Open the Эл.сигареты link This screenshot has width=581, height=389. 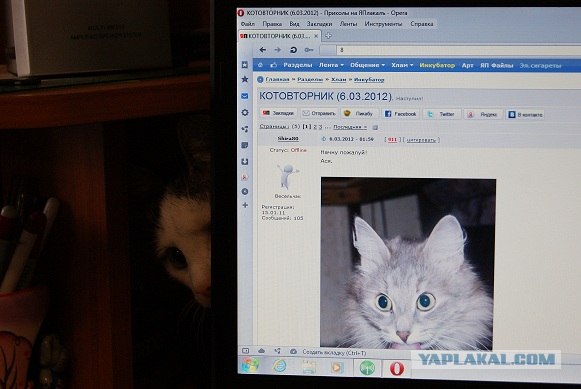[540, 66]
